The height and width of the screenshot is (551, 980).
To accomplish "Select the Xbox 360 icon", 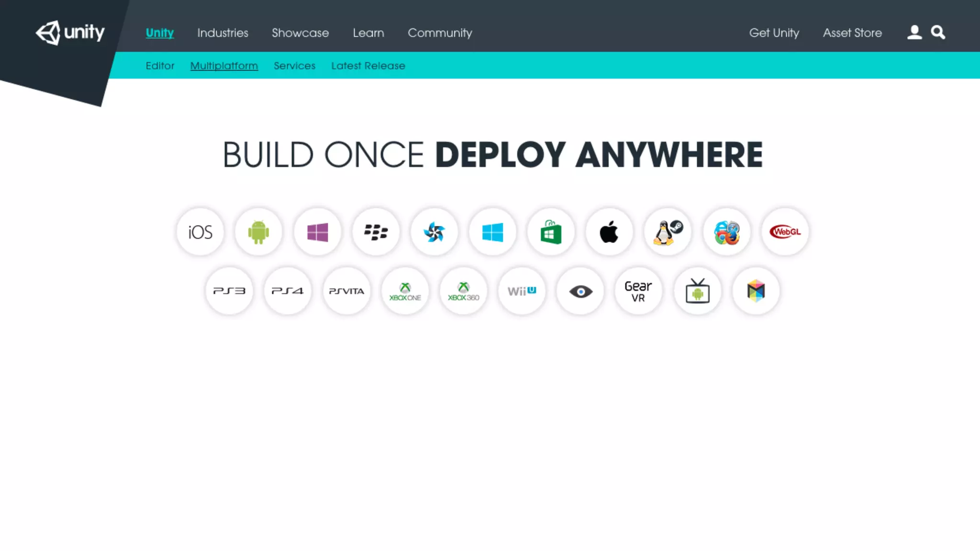I will [x=463, y=291].
